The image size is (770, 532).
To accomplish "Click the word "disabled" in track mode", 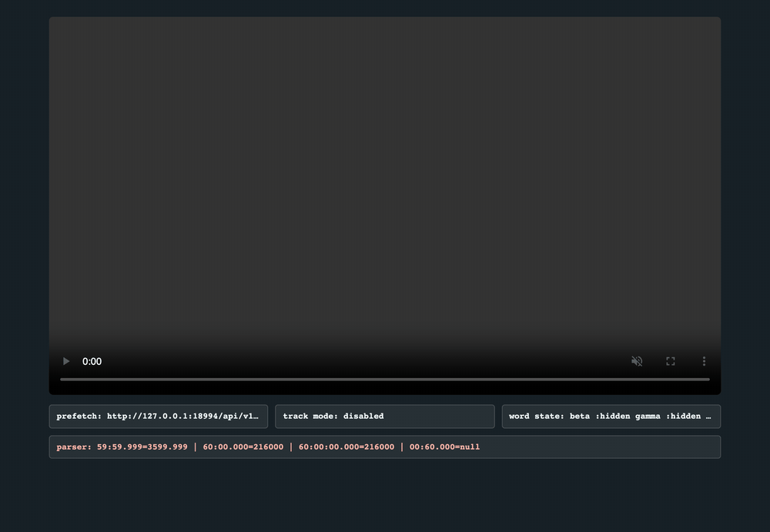I will point(363,416).
